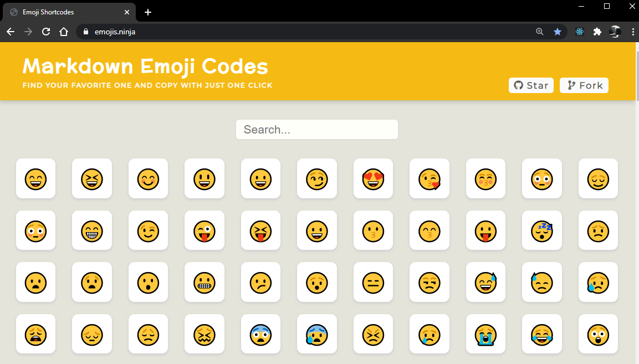Click the emojis.ninja address bar URL

click(x=115, y=32)
